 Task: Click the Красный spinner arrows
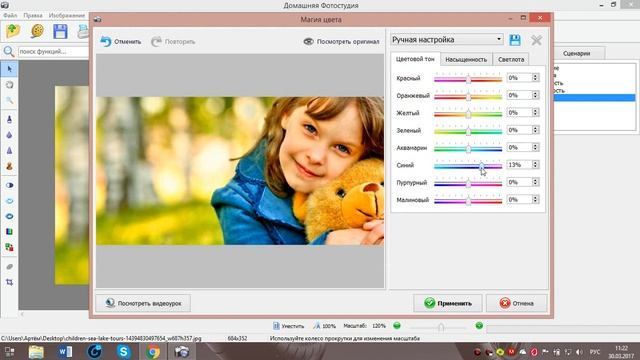coord(535,78)
